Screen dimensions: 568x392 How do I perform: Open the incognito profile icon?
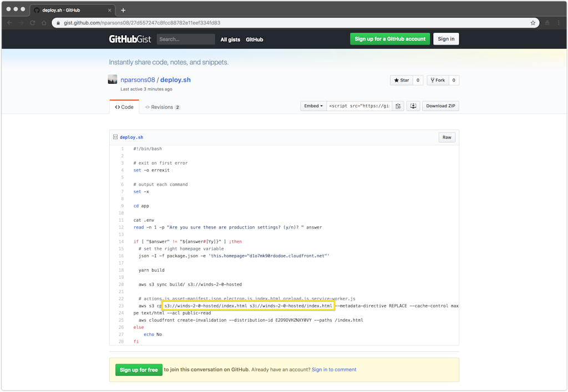pyautogui.click(x=547, y=23)
